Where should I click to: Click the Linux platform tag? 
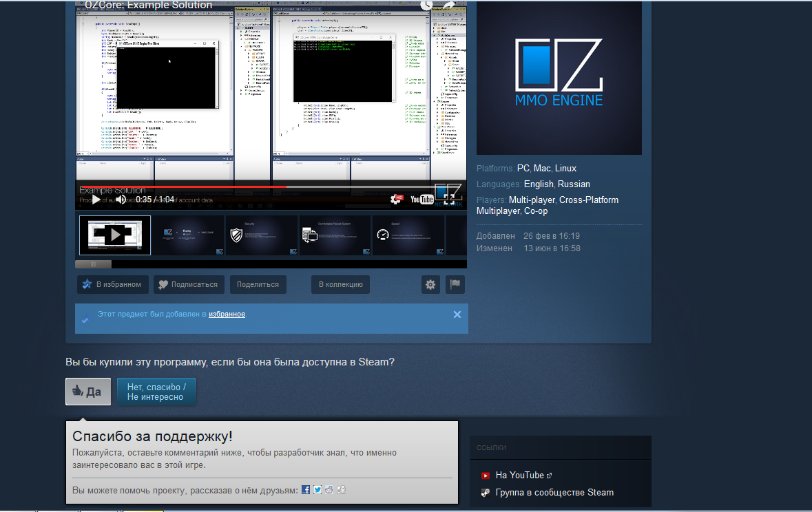(565, 168)
